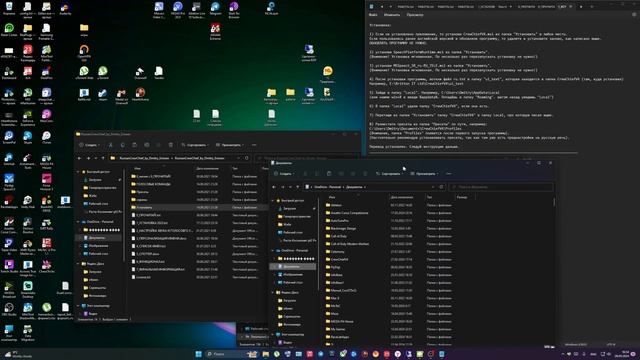Viewport: 640px width, 360px height.
Task: Click Создать button in back Explorer window
Action: coord(89,145)
